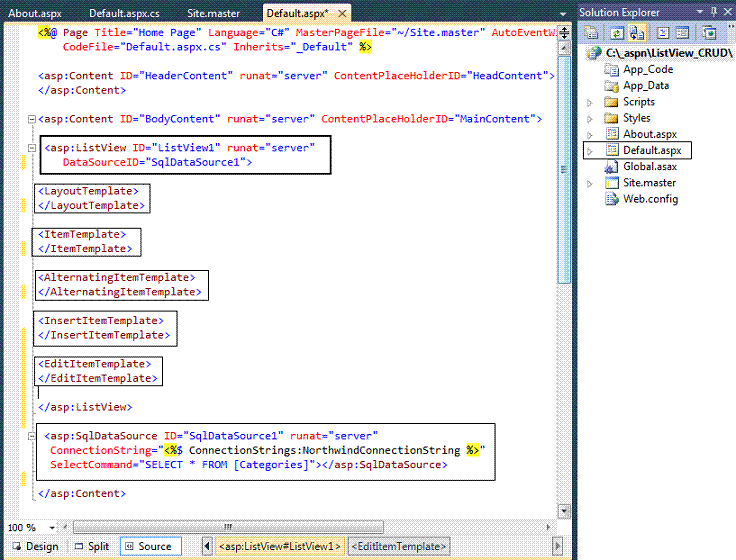Click the horizontal scrollbar thumb
The height and width of the screenshot is (560, 736).
tap(229, 527)
